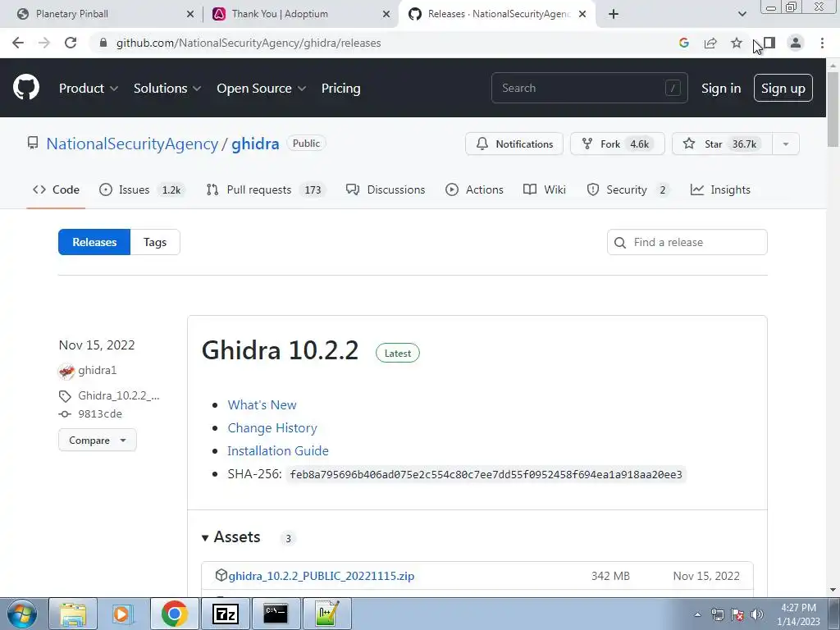Close the Thank You Adoptium tab

(x=386, y=15)
